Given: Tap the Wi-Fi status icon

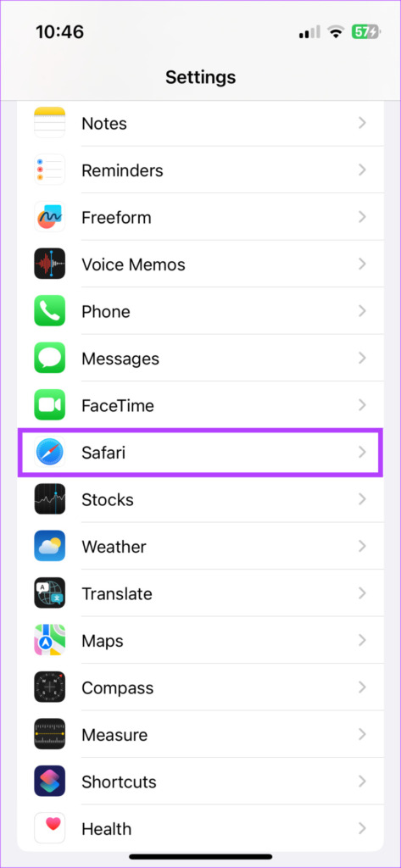Looking at the screenshot, I should (335, 32).
